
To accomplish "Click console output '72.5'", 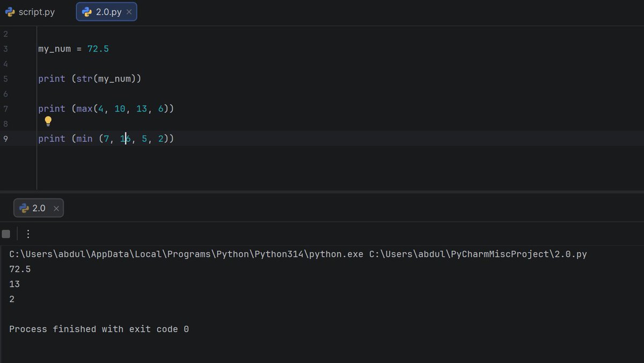I will coord(20,269).
